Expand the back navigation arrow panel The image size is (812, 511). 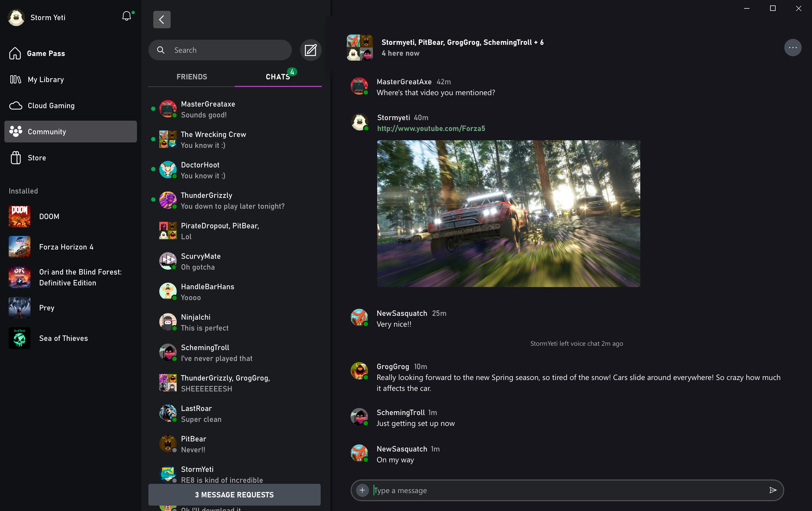click(162, 19)
